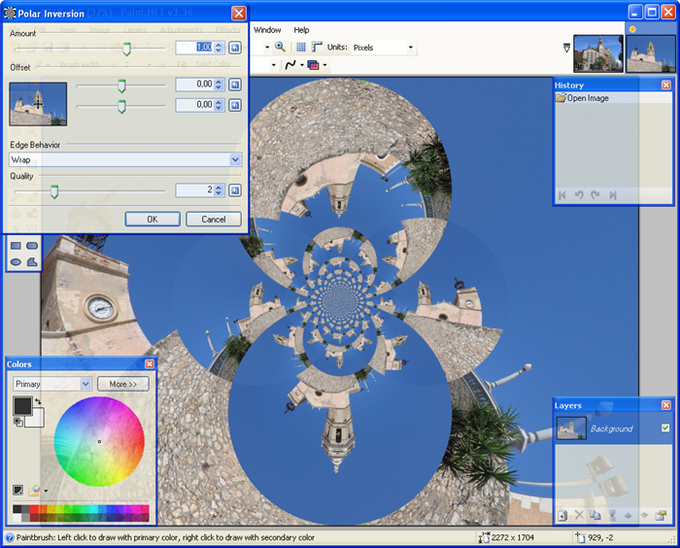Close the Polar Inversion dialog

point(239,13)
